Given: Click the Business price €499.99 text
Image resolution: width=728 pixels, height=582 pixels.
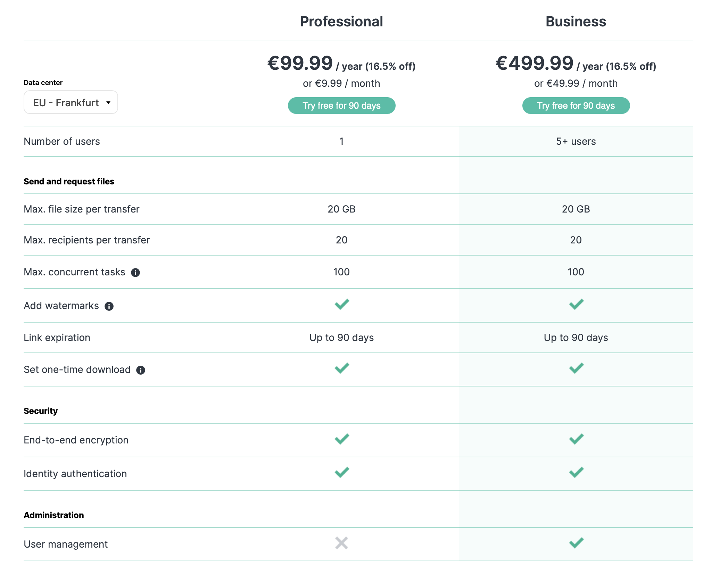Looking at the screenshot, I should click(x=534, y=63).
